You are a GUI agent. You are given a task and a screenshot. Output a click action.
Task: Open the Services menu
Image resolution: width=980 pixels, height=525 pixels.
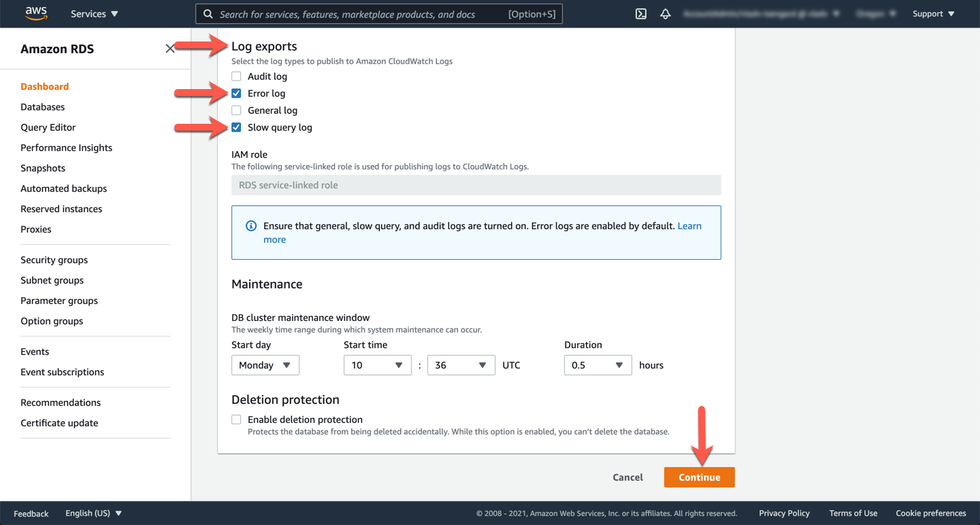[x=94, y=14]
